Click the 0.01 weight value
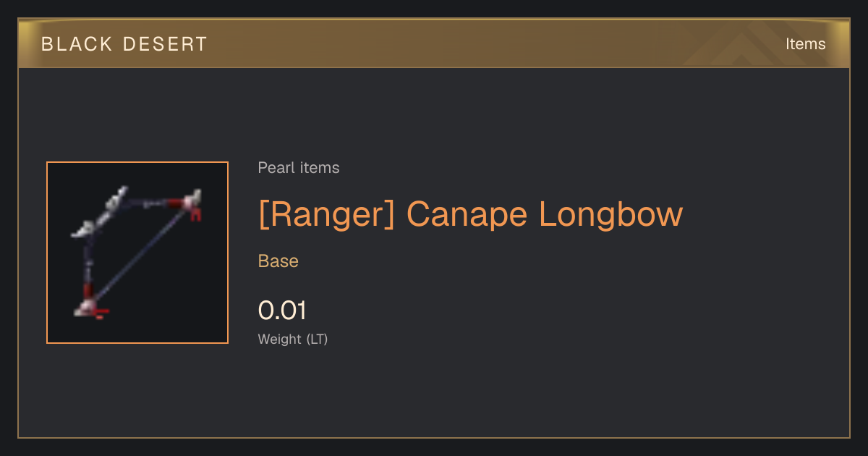 click(283, 311)
